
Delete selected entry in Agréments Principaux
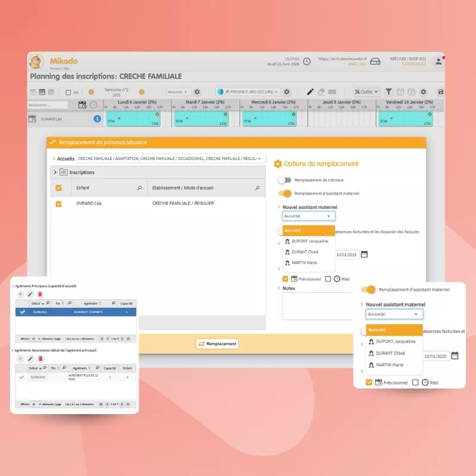point(40,294)
